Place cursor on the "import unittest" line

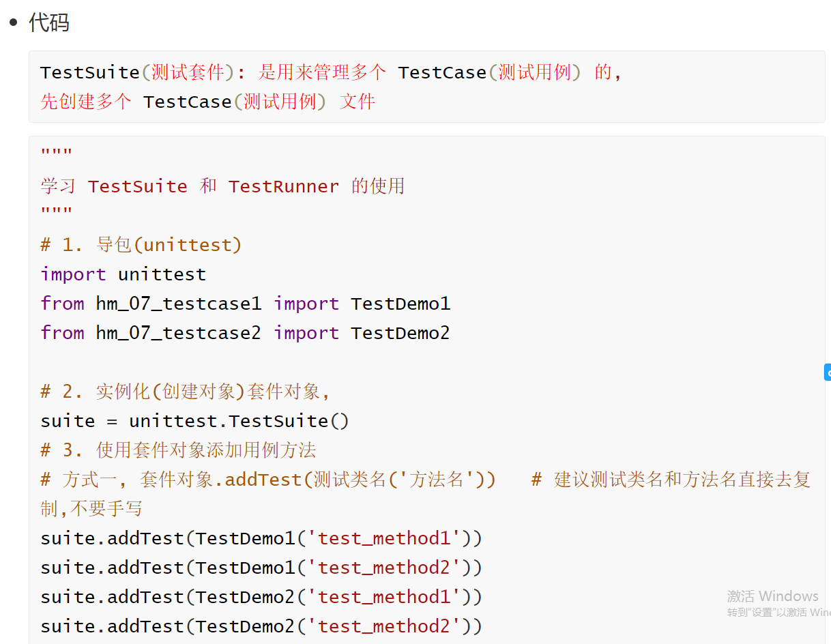click(x=123, y=274)
